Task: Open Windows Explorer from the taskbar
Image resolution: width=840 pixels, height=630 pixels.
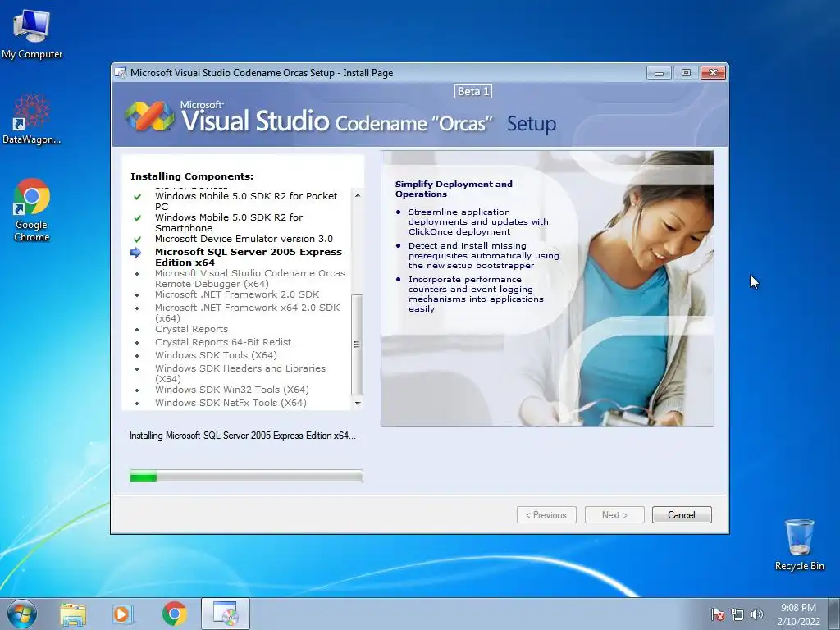Action: click(73, 614)
